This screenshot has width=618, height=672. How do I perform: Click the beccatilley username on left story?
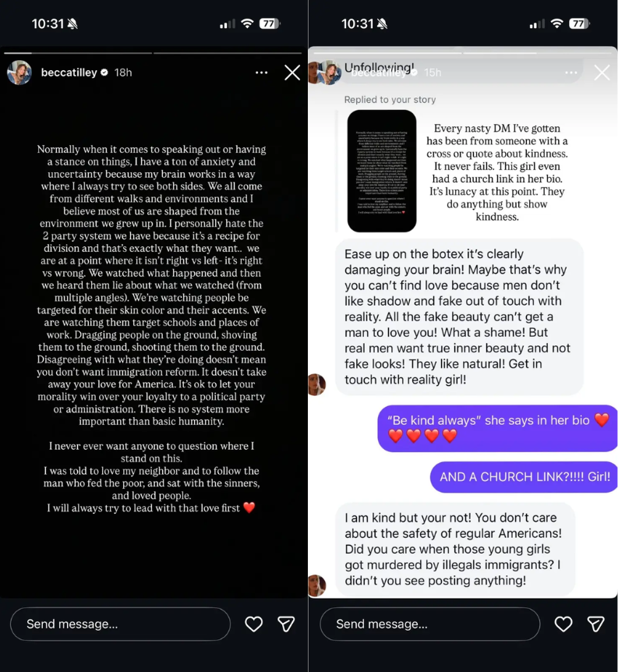coord(69,73)
